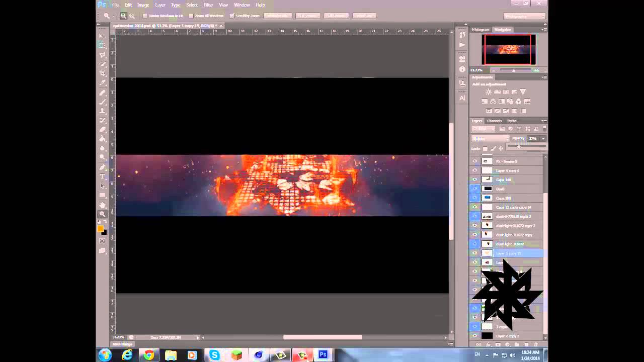This screenshot has height=362, width=644.
Task: Click the horizontal canvas scrollbar
Action: tap(323, 337)
